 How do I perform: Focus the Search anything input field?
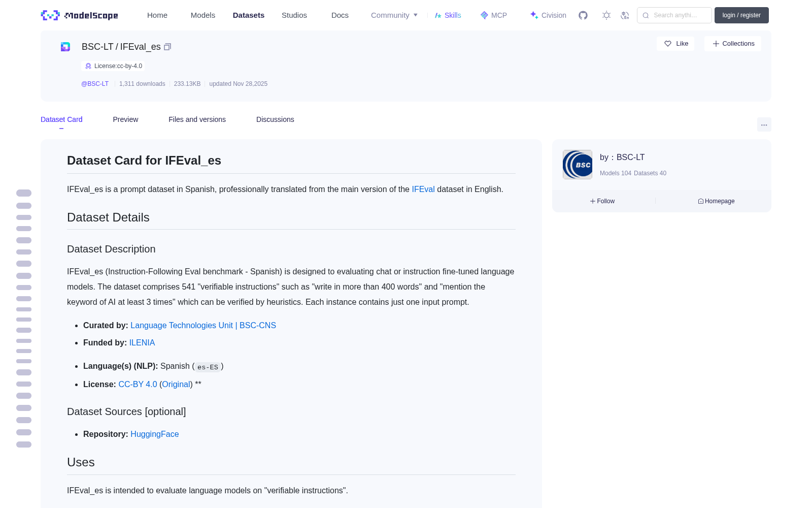674,15
